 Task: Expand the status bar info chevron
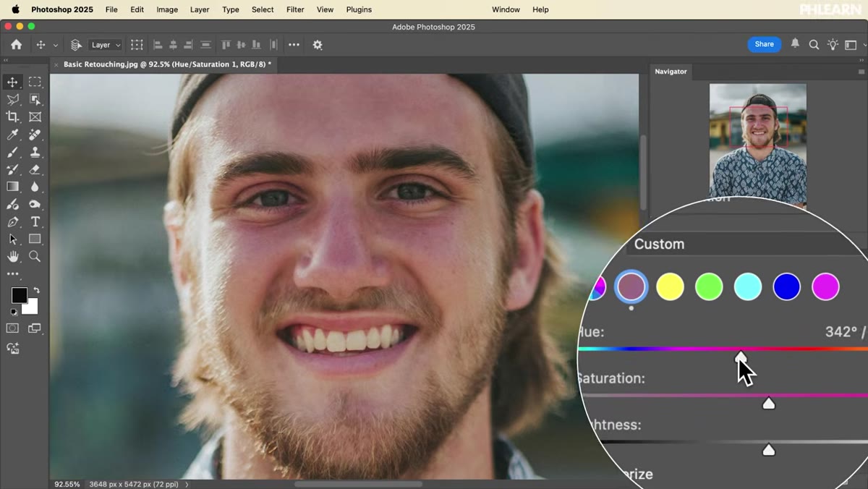pos(187,484)
